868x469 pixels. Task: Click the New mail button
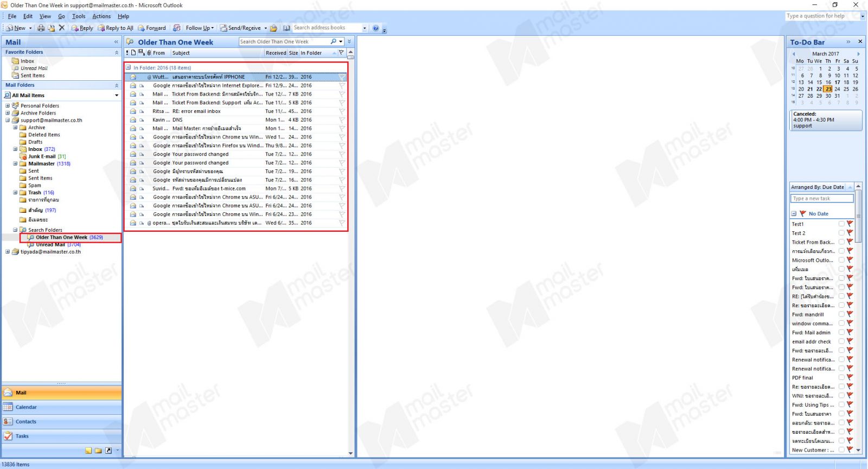tap(15, 28)
